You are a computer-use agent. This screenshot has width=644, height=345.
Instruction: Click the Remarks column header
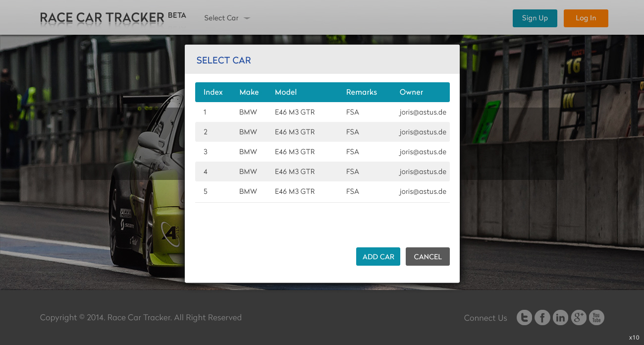tap(362, 92)
